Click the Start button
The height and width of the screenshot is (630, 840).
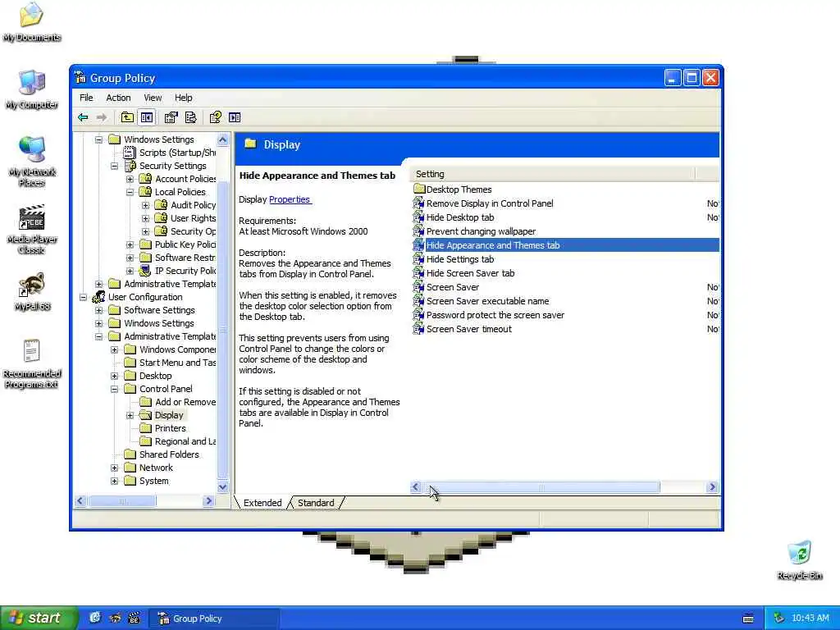(39, 618)
